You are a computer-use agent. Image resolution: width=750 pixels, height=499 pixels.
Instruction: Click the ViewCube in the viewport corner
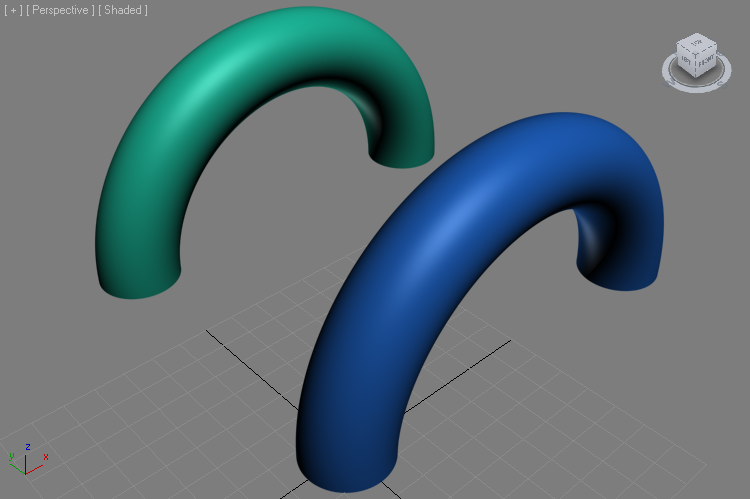696,55
